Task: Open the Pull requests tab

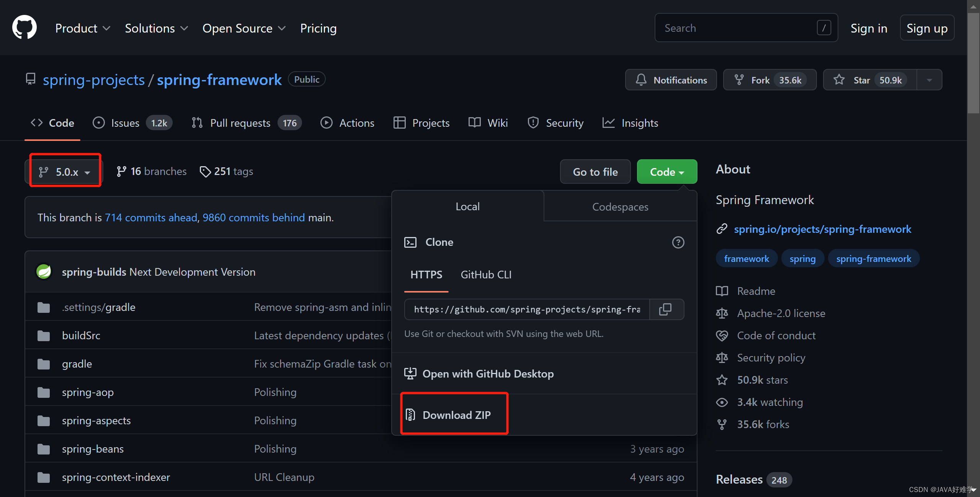Action: (247, 123)
